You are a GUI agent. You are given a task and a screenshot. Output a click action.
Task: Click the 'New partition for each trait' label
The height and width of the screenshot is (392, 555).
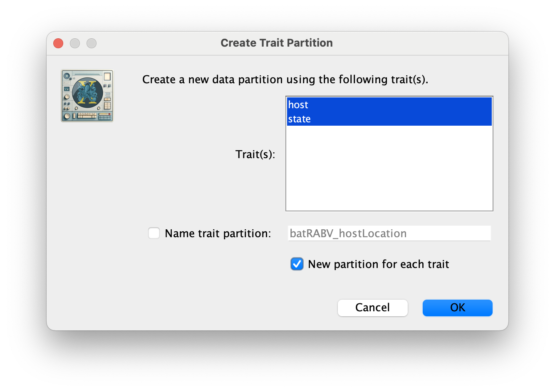tap(379, 264)
